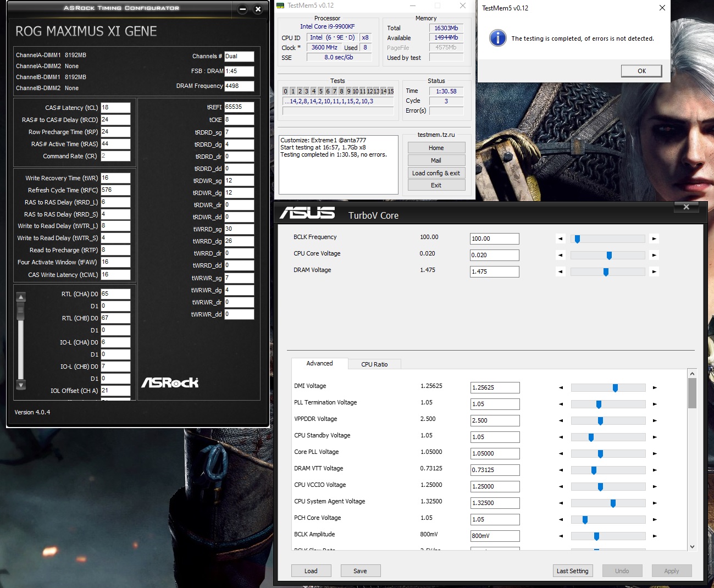Increase PCH Core Voltage with the right arrow

655,519
